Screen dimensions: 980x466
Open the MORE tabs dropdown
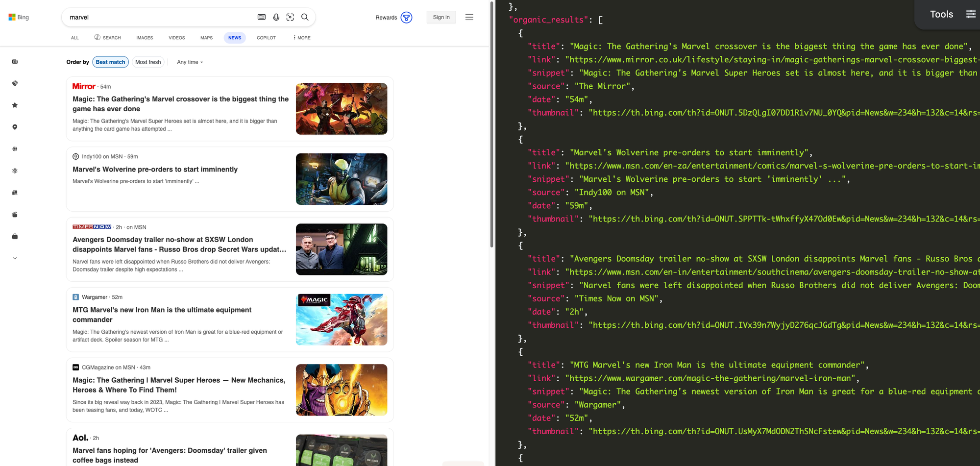(302, 38)
